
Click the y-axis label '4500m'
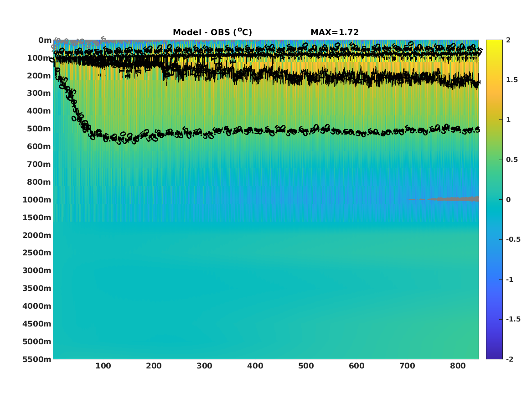tap(37, 324)
